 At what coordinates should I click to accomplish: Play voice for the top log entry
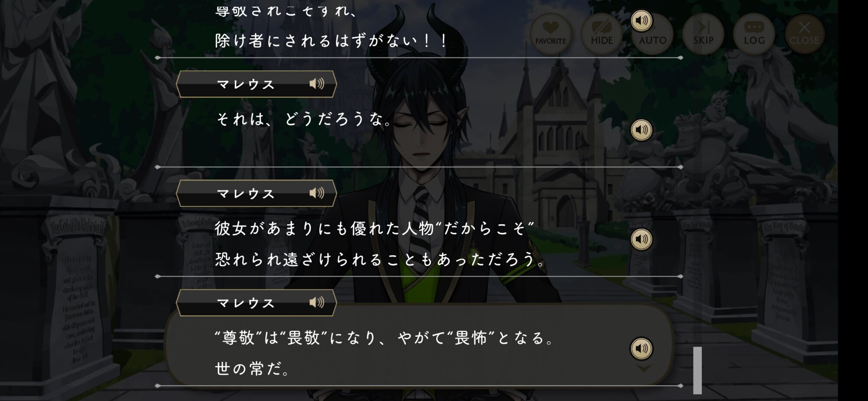click(641, 20)
